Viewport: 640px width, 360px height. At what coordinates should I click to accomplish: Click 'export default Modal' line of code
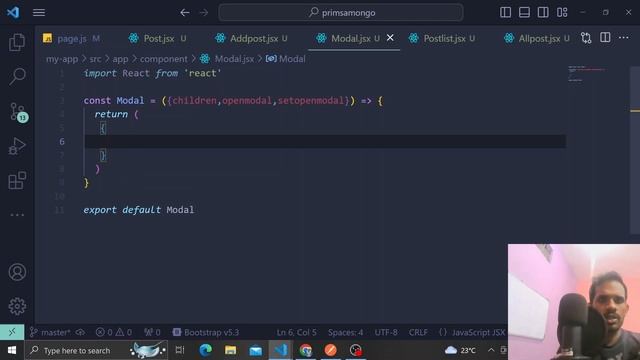(139, 210)
